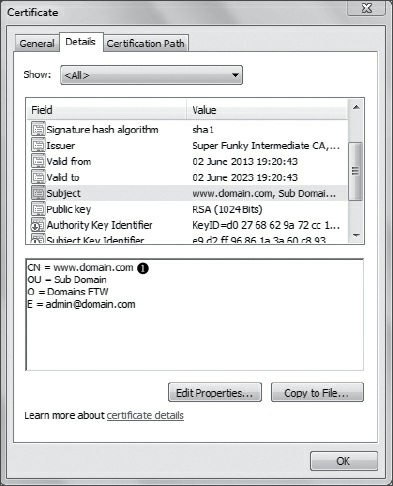Click the Issuer field icon
This screenshot has width=393, height=486.
pyautogui.click(x=38, y=145)
